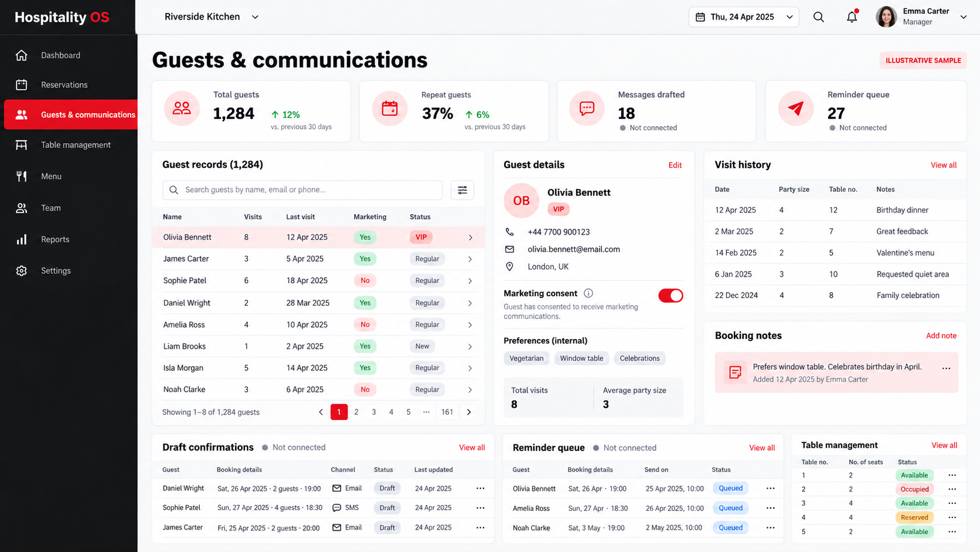Click Add note in Booking notes
This screenshot has width=980, height=552.
(x=941, y=336)
